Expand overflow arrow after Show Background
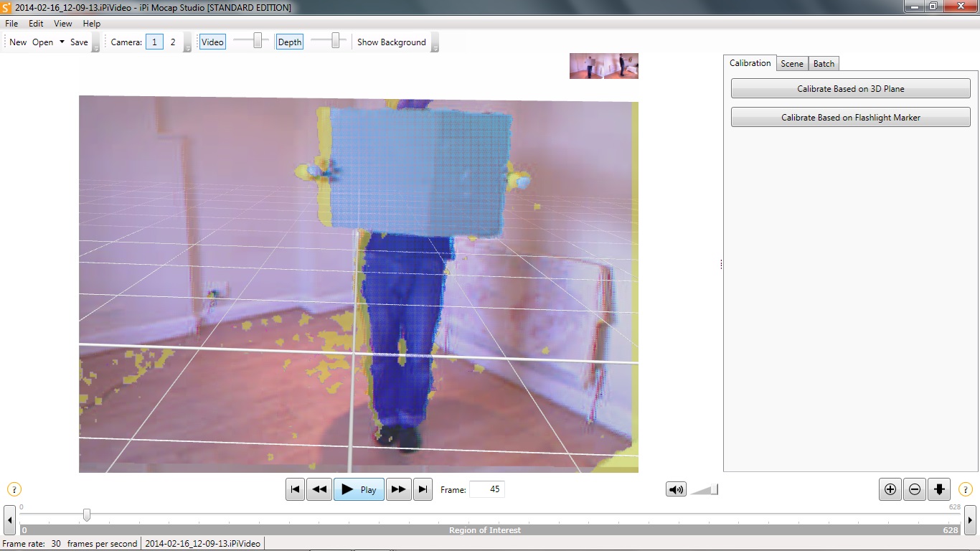 pos(435,43)
